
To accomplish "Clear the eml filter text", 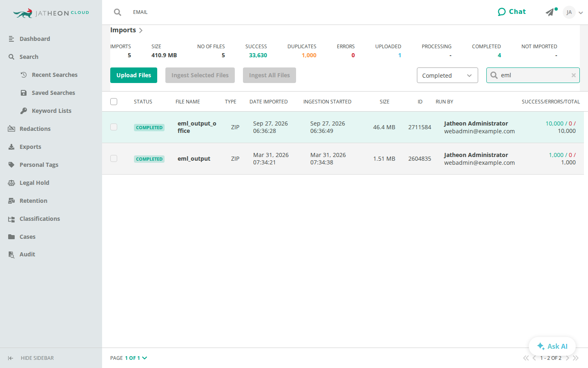I will (x=574, y=75).
